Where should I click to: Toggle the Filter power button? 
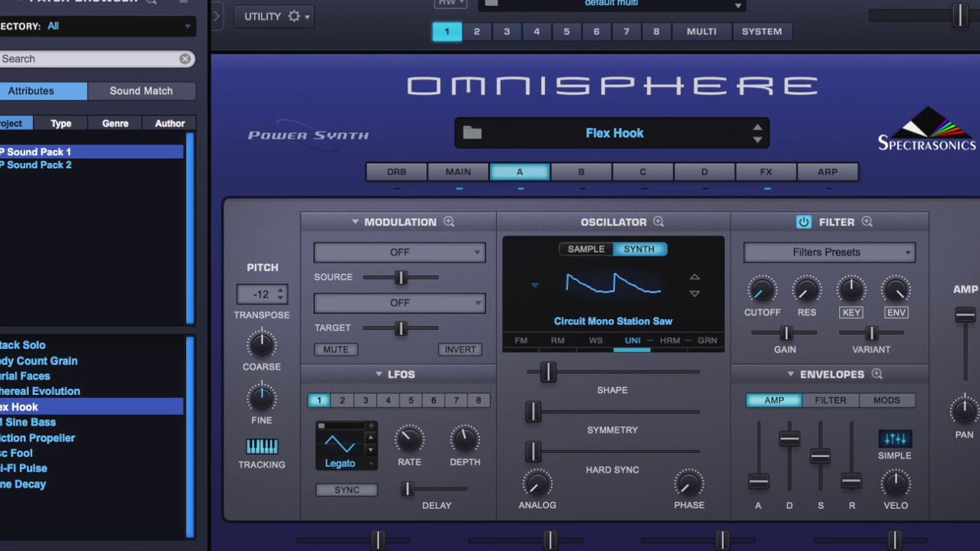(803, 222)
